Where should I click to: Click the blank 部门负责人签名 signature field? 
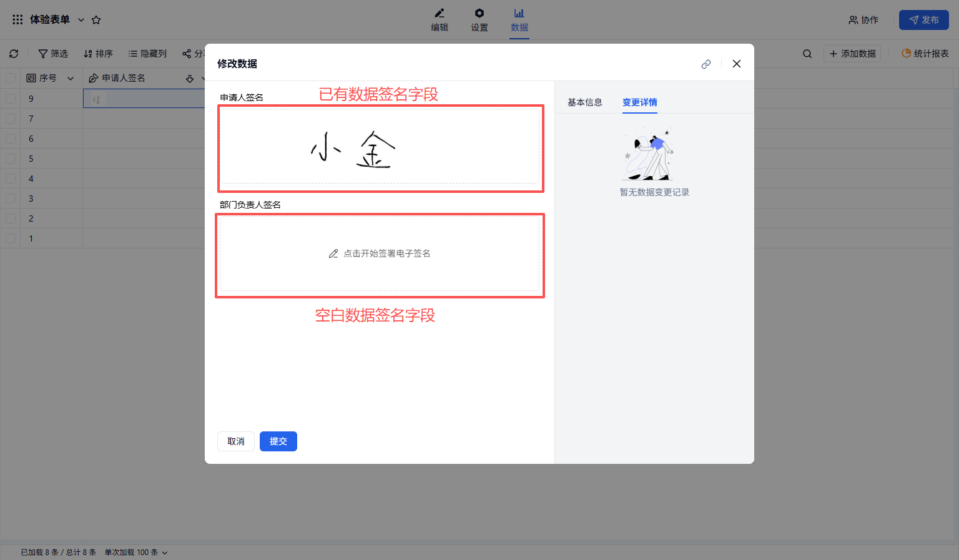tap(380, 253)
